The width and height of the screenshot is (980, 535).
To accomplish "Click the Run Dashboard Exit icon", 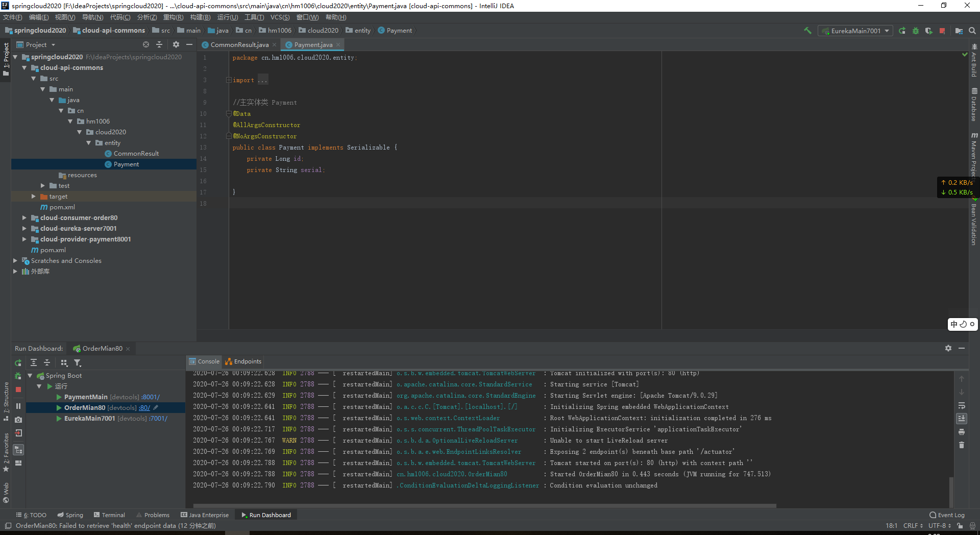I will pyautogui.click(x=18, y=433).
